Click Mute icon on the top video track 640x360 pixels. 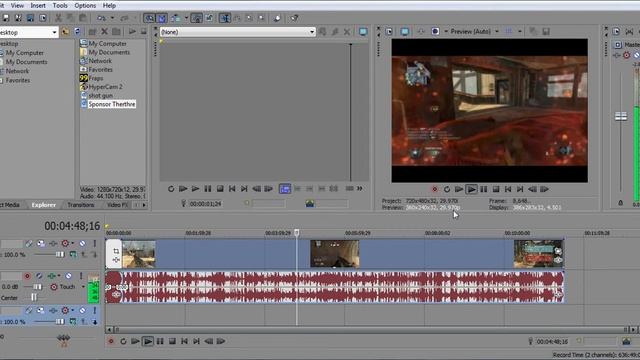82,244
